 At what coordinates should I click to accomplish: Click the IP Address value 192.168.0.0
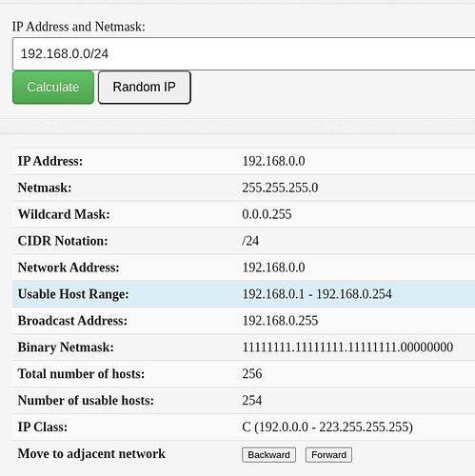pyautogui.click(x=273, y=161)
